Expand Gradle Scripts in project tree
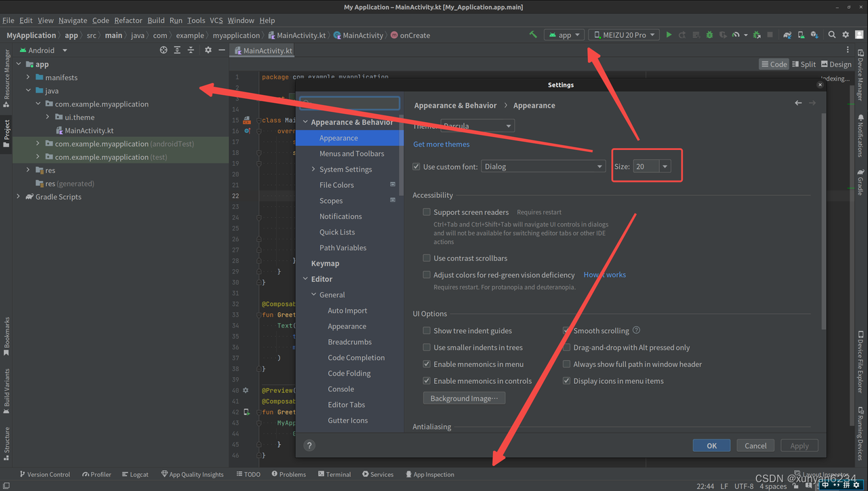 pos(18,197)
